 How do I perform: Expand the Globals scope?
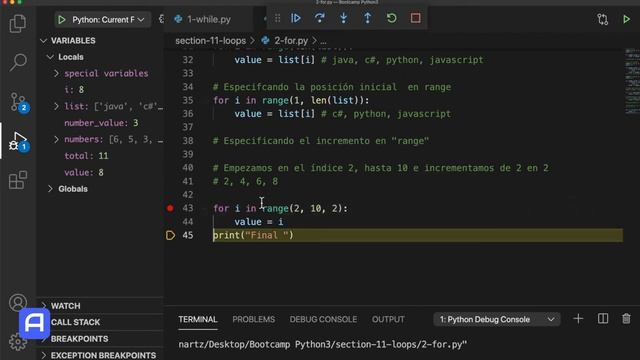point(50,189)
